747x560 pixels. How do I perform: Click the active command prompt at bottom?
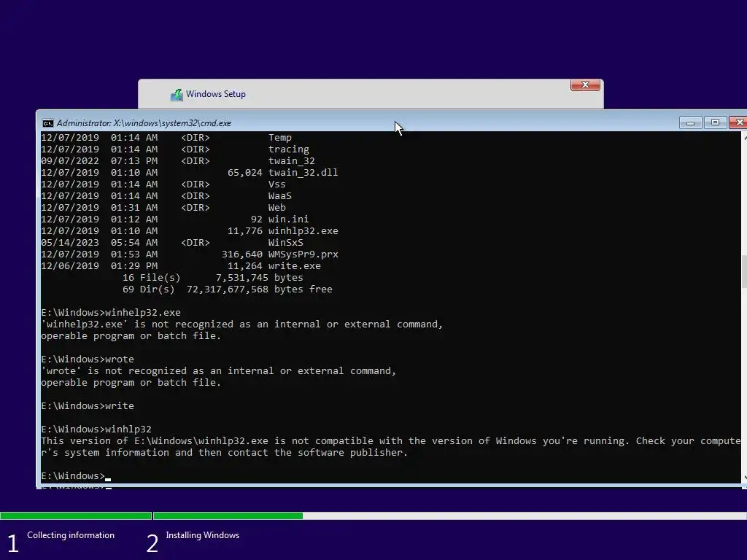coord(75,476)
